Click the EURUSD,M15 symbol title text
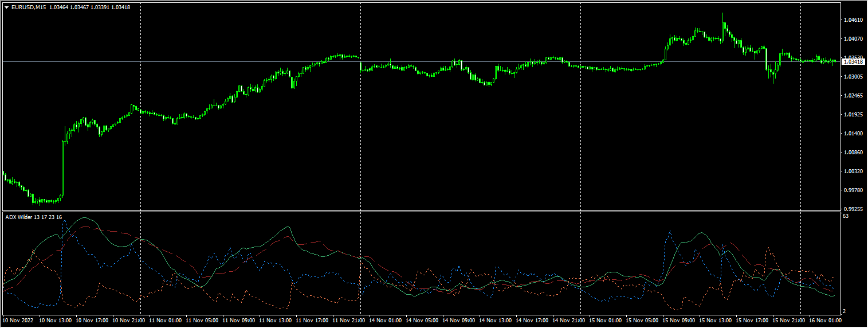Screen dimensions: 868x328 [x=29, y=7]
